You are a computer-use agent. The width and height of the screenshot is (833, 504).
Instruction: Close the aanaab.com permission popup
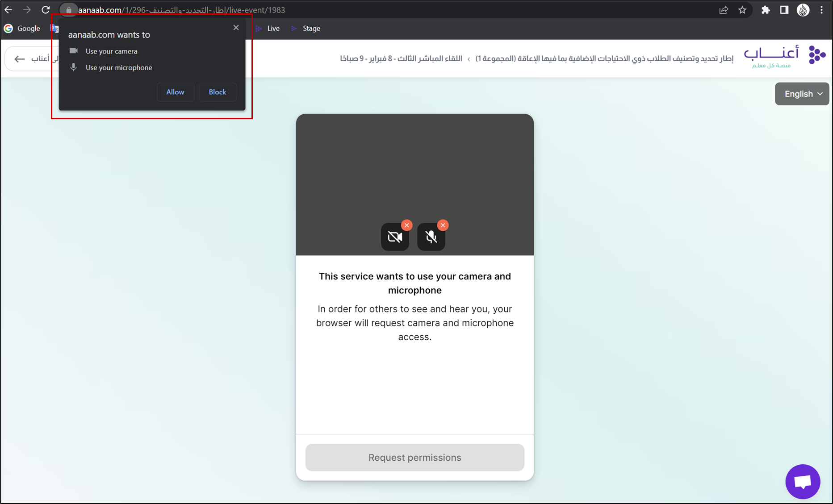236,28
